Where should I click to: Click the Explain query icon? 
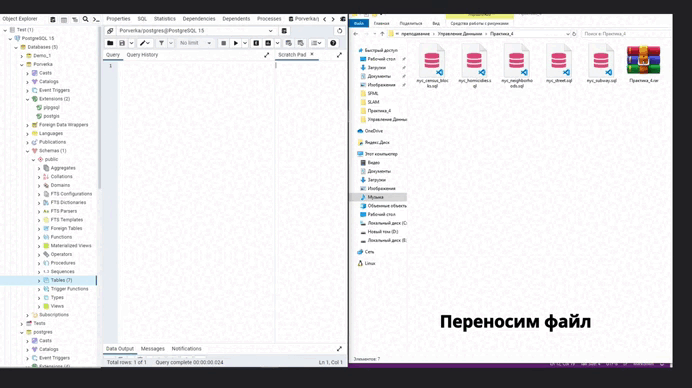click(256, 43)
